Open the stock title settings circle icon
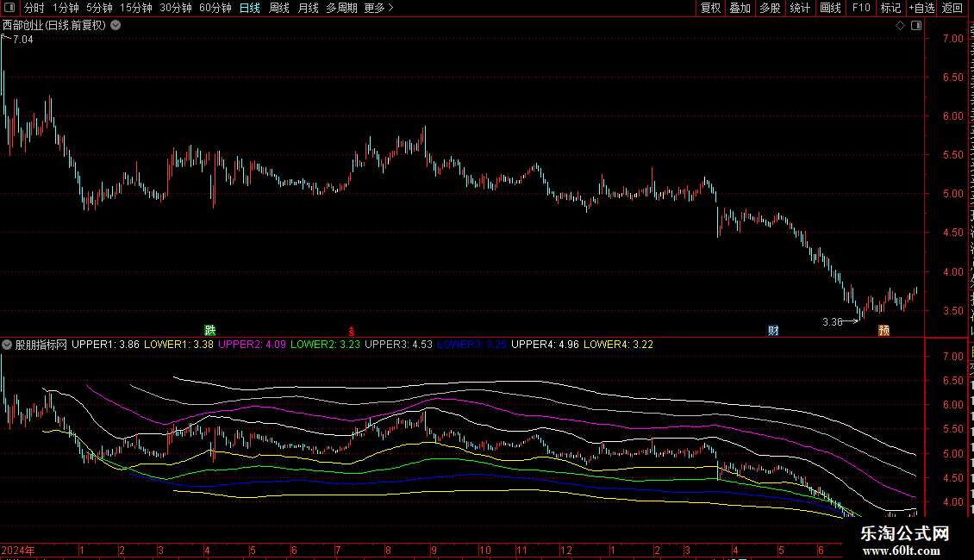Image resolution: width=974 pixels, height=560 pixels. coord(116,26)
